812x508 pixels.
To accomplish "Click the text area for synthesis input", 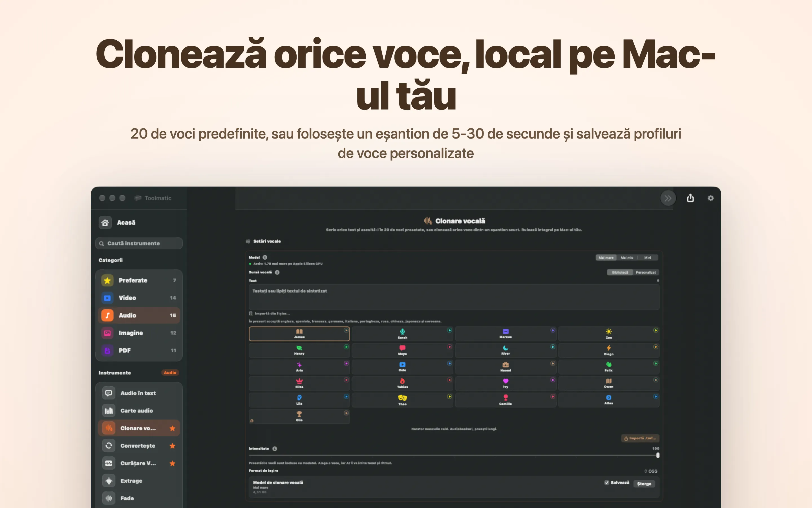I will (454, 297).
